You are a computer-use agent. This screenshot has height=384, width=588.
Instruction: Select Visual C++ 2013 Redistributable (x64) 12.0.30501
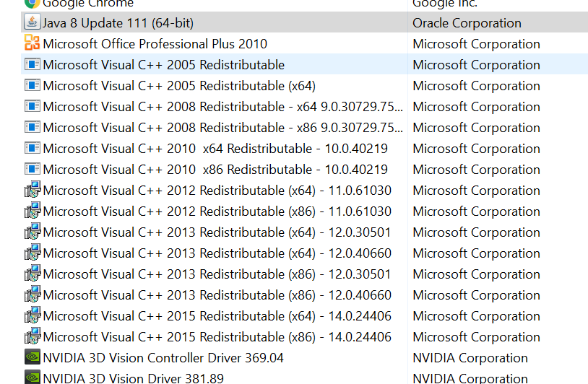coord(217,232)
